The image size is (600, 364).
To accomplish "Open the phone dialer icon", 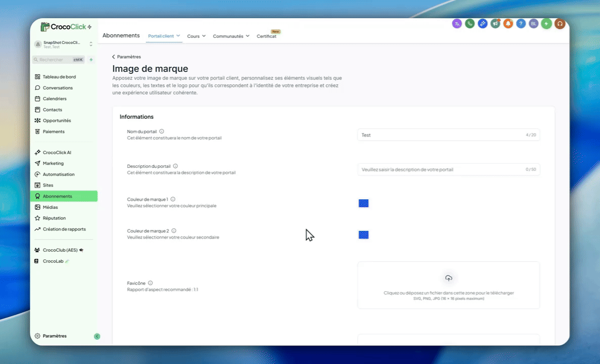I will pos(470,24).
